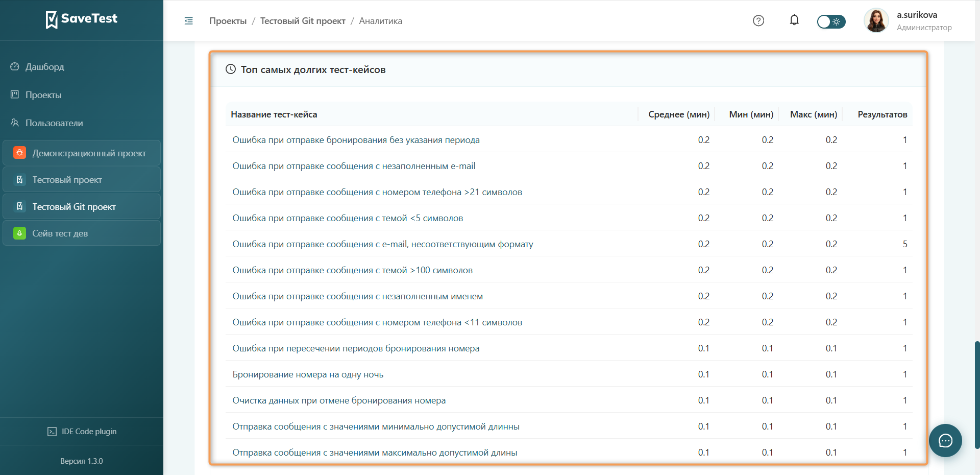Click the SaveTest logo
Image resolution: width=980 pixels, height=475 pixels.
point(82,19)
